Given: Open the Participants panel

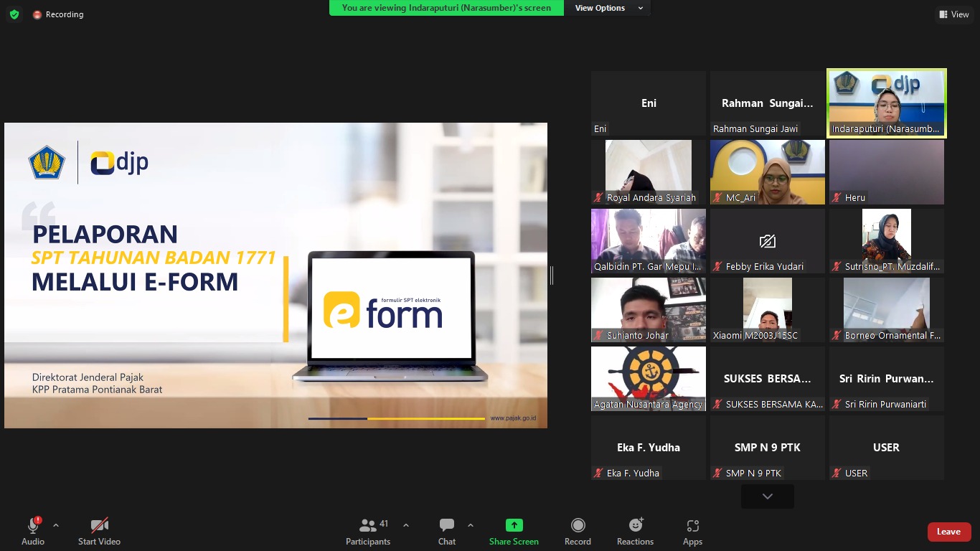Looking at the screenshot, I should tap(368, 532).
